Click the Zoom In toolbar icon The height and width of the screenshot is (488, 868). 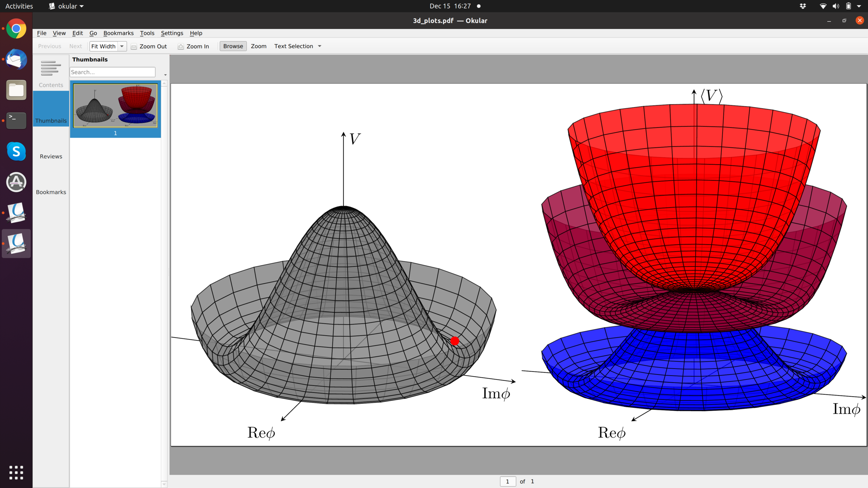click(x=181, y=47)
